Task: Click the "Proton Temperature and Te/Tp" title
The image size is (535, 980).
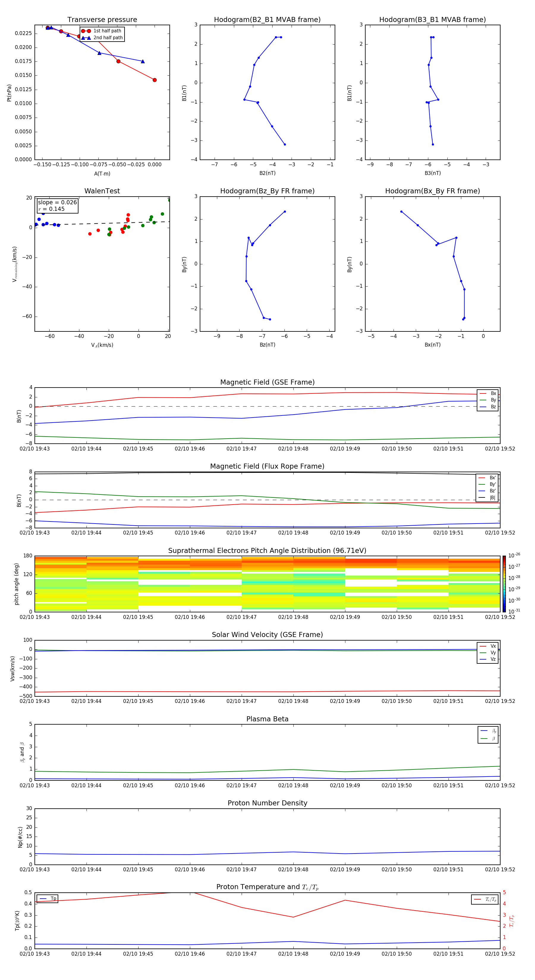Action: click(x=267, y=887)
